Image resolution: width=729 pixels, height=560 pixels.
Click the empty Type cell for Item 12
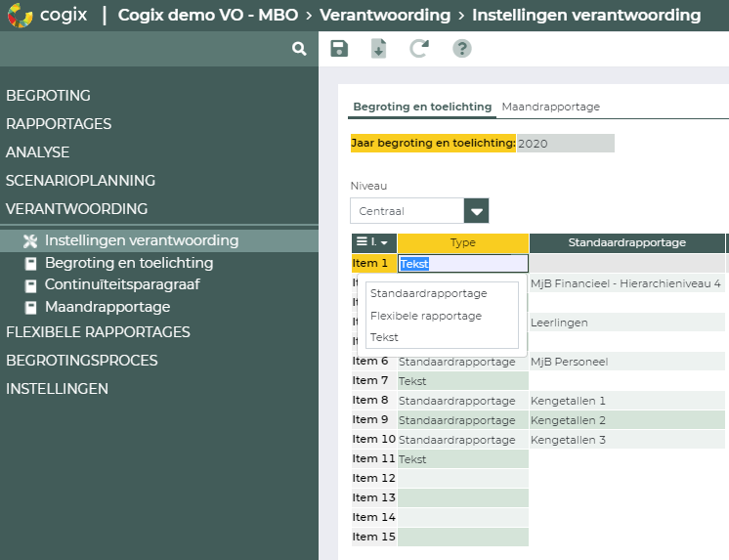point(463,478)
